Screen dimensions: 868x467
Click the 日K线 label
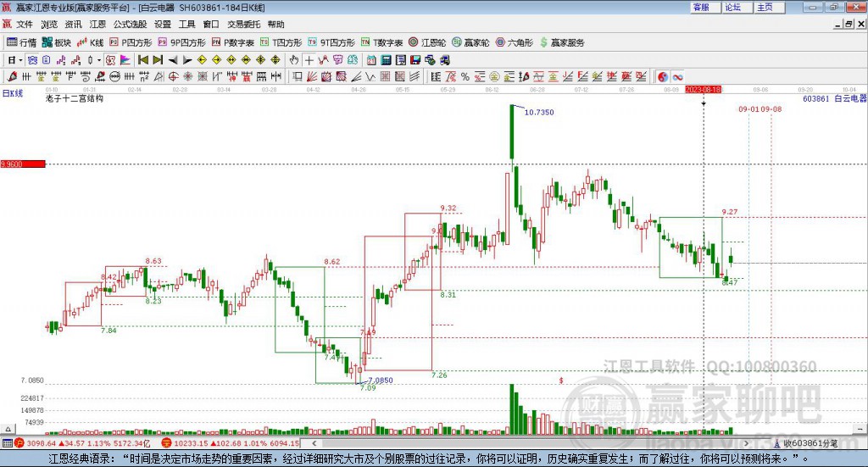click(x=13, y=93)
